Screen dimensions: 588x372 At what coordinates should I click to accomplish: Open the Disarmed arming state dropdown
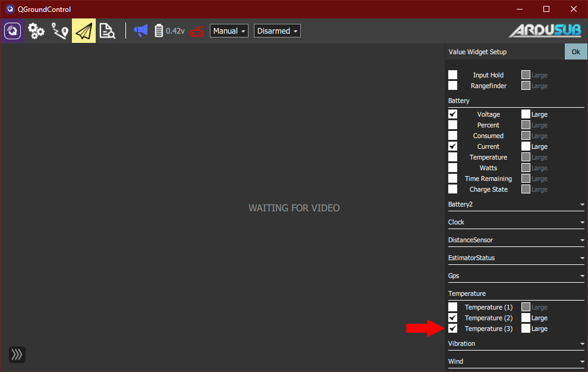click(277, 31)
